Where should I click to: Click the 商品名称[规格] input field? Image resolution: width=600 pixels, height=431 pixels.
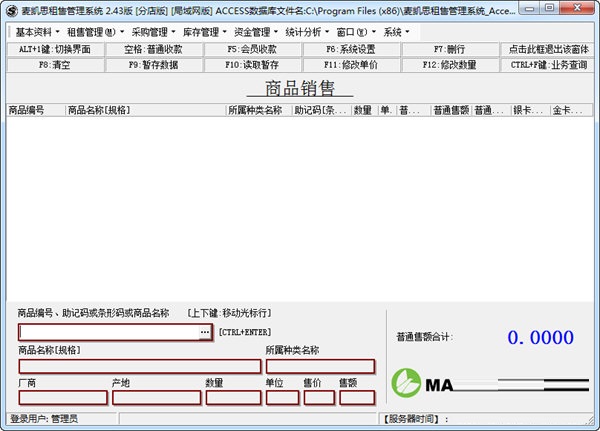(x=140, y=366)
